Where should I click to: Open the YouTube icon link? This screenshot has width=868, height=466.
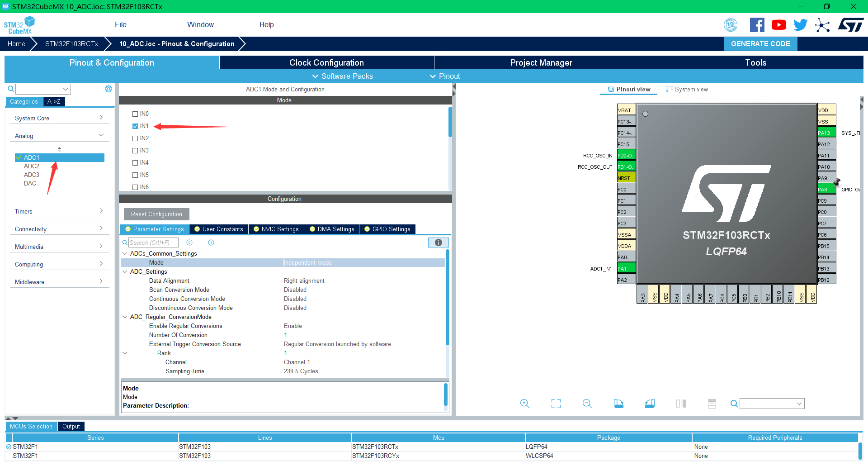[778, 25]
